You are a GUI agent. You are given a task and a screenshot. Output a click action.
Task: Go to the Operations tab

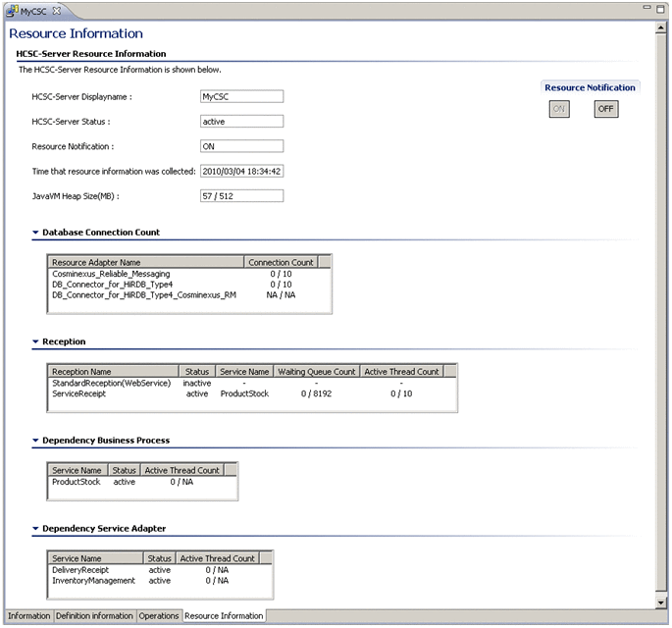point(159,616)
